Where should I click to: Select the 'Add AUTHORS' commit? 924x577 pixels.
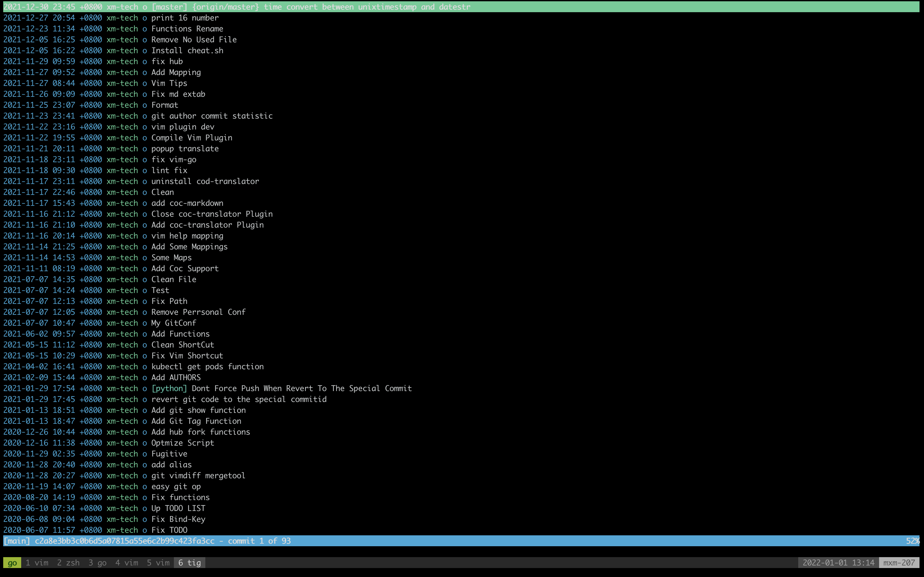point(175,377)
